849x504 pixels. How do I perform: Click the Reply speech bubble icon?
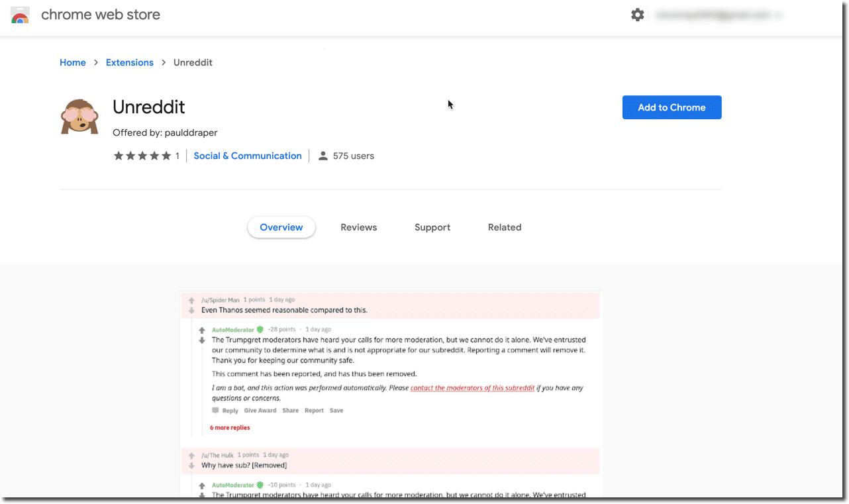point(215,411)
